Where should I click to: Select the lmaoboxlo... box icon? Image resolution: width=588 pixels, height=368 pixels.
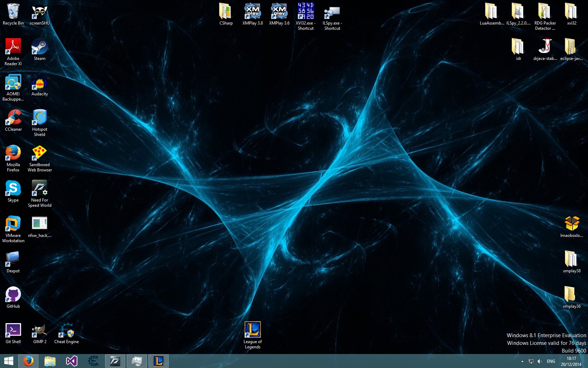click(x=572, y=227)
